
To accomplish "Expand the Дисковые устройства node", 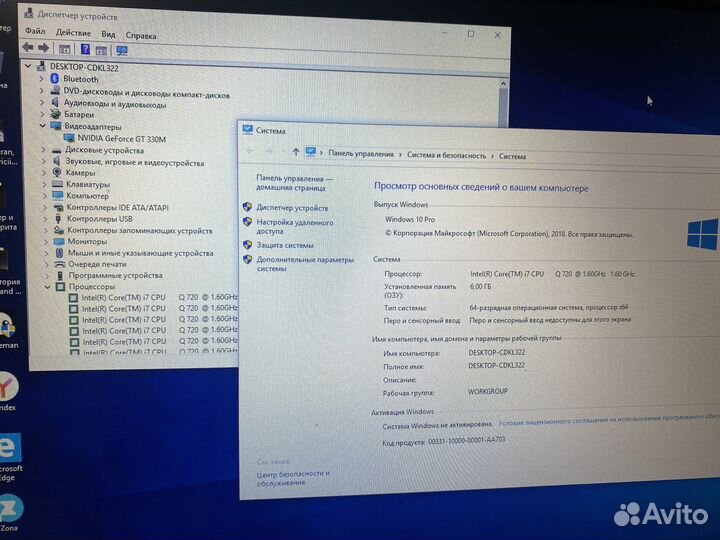I will 44,149.
